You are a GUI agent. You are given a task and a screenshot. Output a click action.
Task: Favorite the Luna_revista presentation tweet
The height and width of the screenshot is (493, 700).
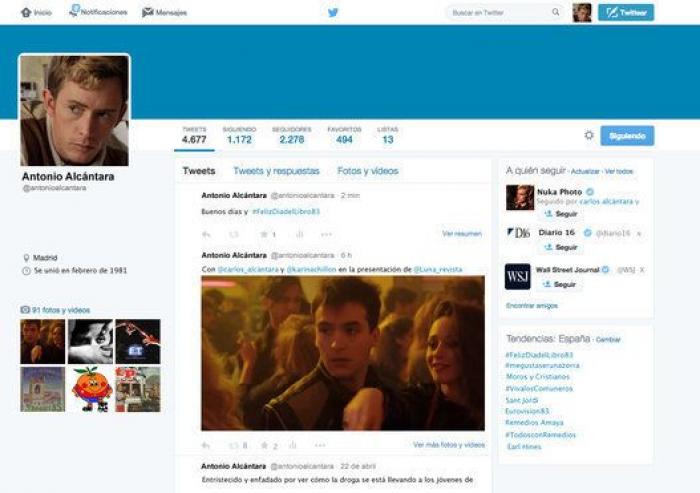tap(264, 445)
